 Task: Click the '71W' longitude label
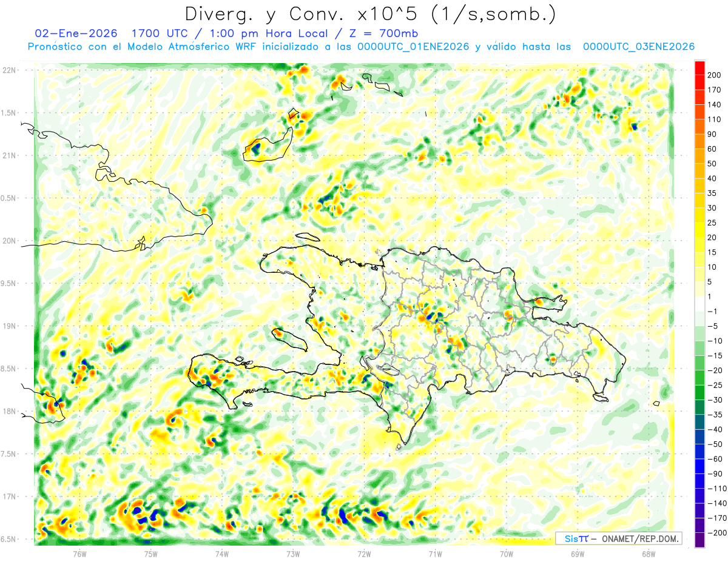point(435,554)
